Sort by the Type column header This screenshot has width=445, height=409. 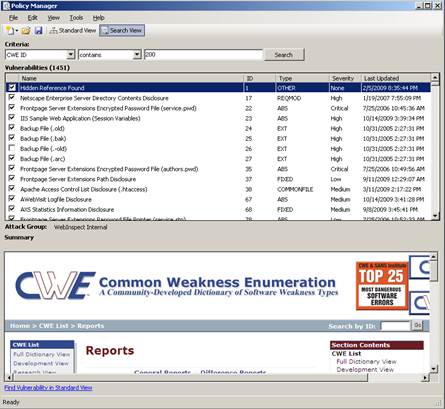pos(302,78)
